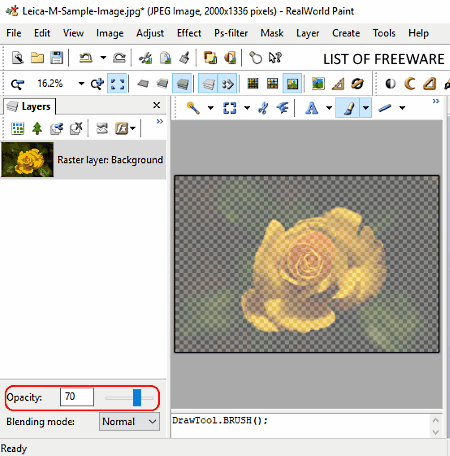
Task: Expand the Brush tool options arrow
Action: pos(366,108)
